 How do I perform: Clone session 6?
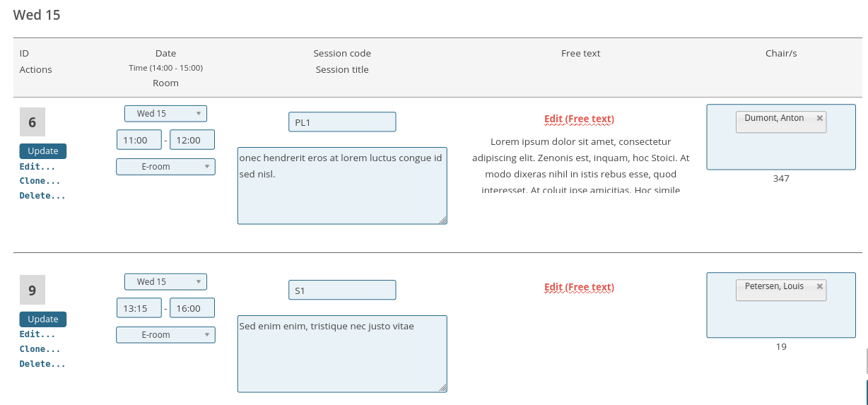click(40, 181)
